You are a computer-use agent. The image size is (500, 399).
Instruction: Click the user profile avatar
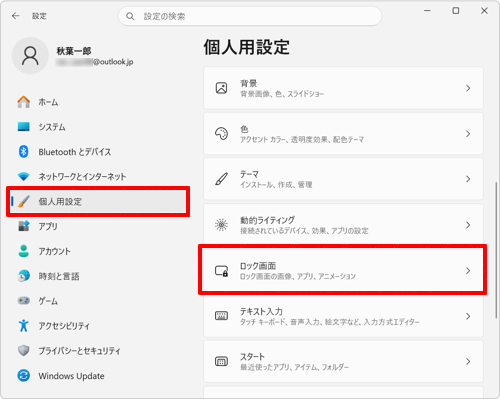[x=30, y=55]
